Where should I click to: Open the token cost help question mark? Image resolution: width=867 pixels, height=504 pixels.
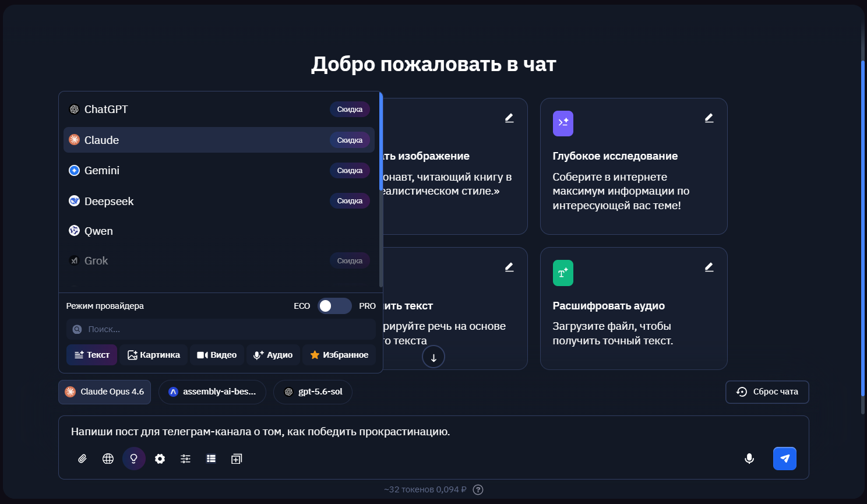pyautogui.click(x=478, y=489)
